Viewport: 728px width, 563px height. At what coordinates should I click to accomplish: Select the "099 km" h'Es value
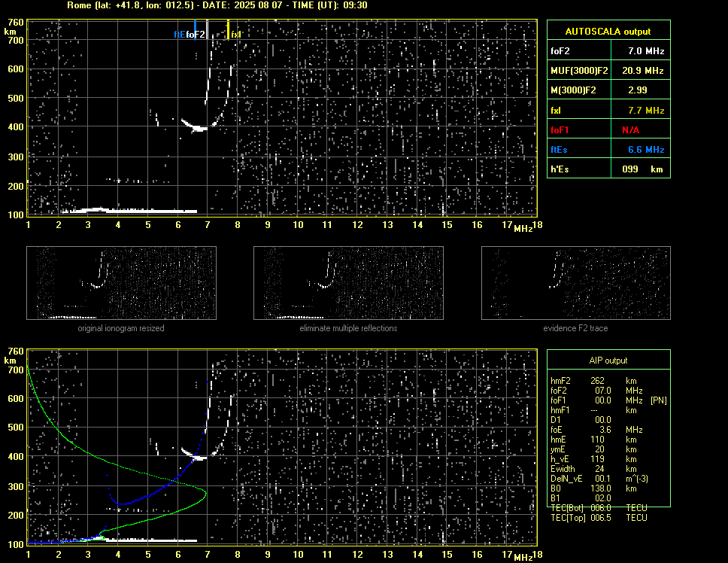tap(642, 169)
